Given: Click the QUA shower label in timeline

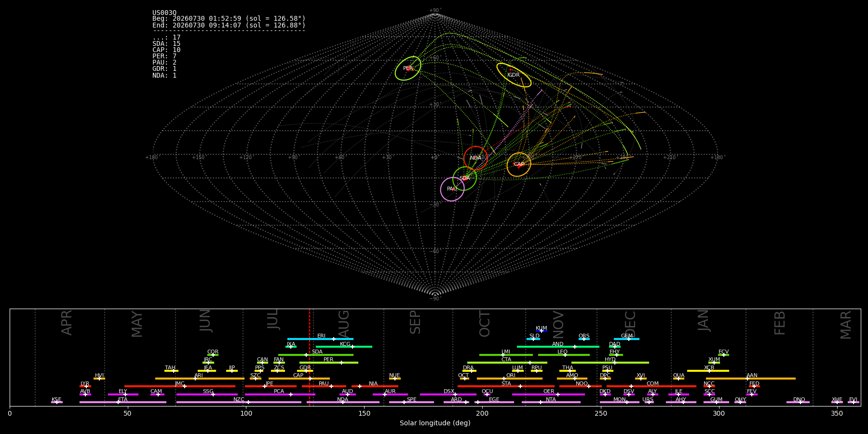Looking at the screenshot, I should pyautogui.click(x=678, y=376).
